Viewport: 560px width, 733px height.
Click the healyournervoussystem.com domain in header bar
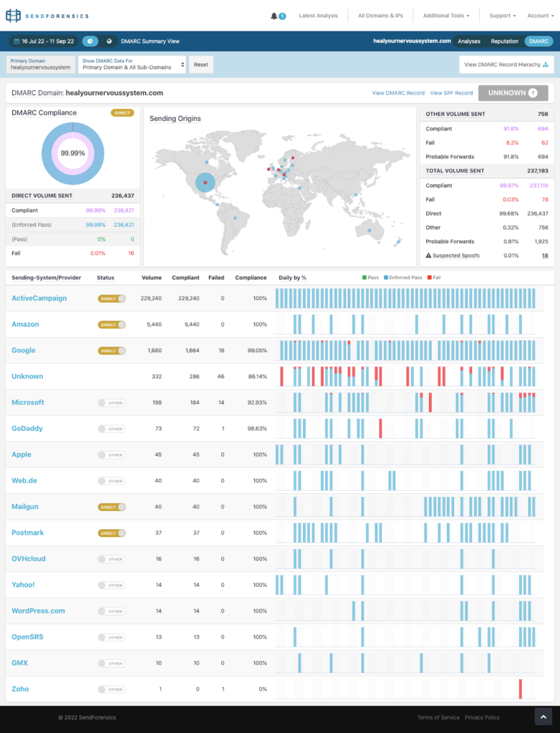[412, 41]
